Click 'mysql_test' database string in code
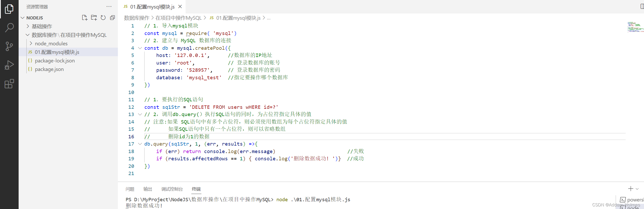The image size is (644, 209). pos(204,77)
